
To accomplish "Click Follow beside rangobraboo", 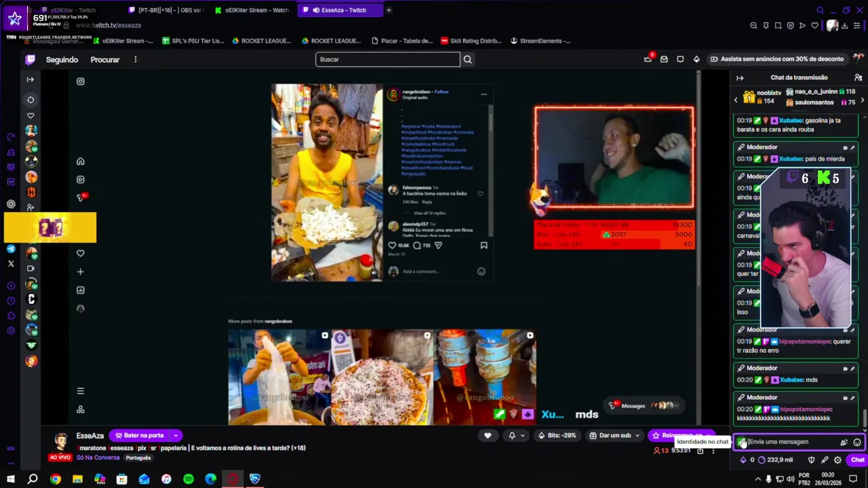I will click(441, 91).
